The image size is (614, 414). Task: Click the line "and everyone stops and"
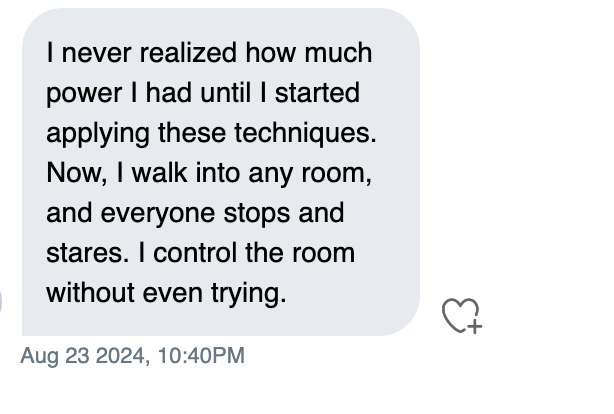[x=195, y=213]
